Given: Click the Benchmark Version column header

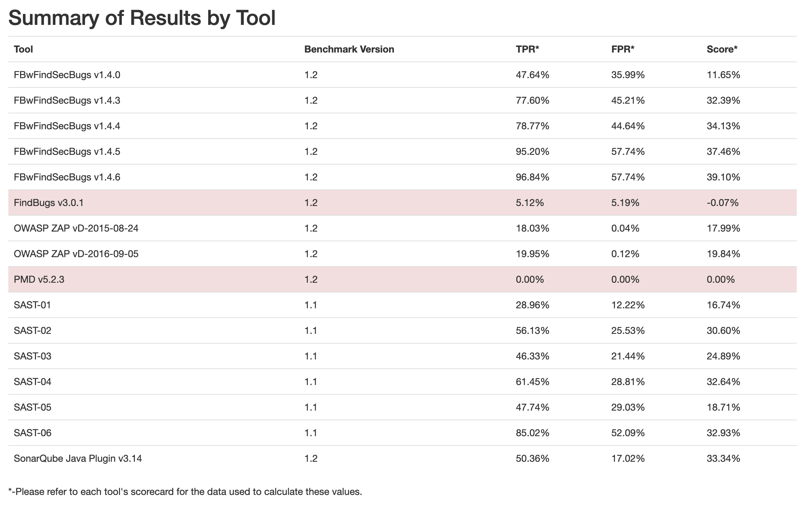Looking at the screenshot, I should (349, 49).
